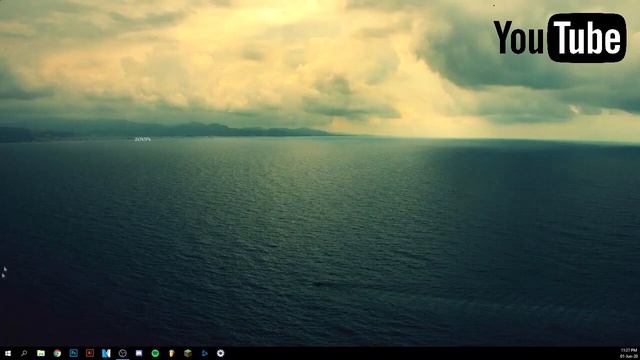Open taskbar search magnifier
This screenshot has width=640, height=360.
click(x=24, y=353)
